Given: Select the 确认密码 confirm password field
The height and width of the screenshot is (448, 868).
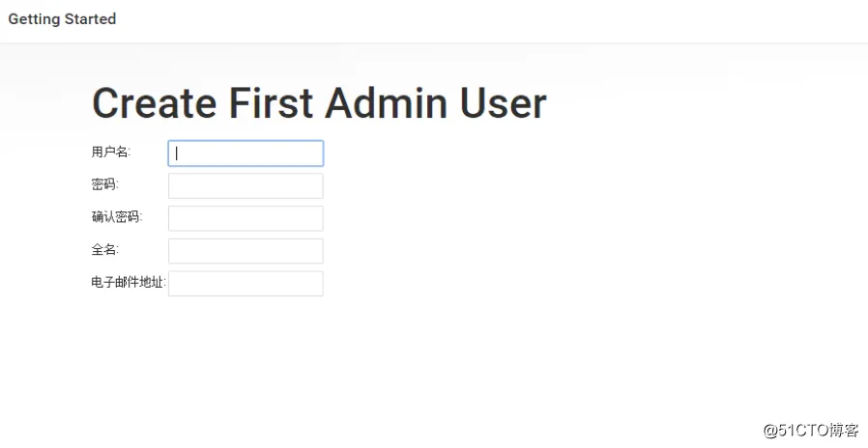Looking at the screenshot, I should pyautogui.click(x=246, y=218).
